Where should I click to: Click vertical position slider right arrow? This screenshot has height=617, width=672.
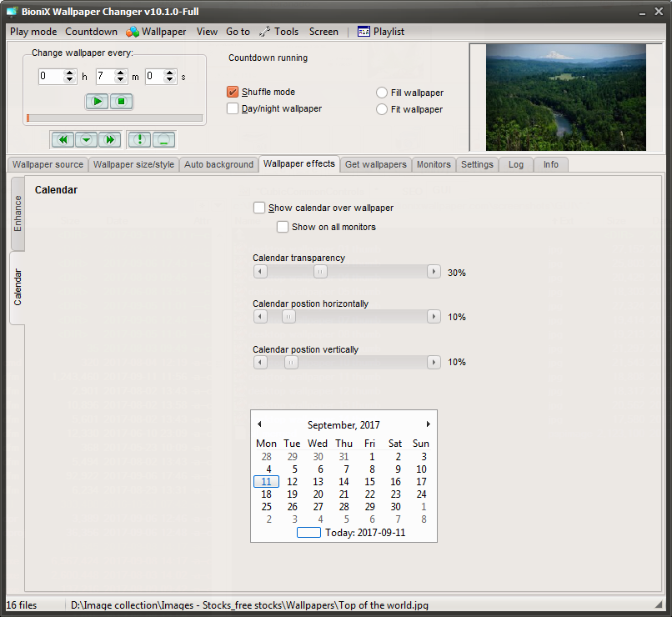pyautogui.click(x=434, y=363)
